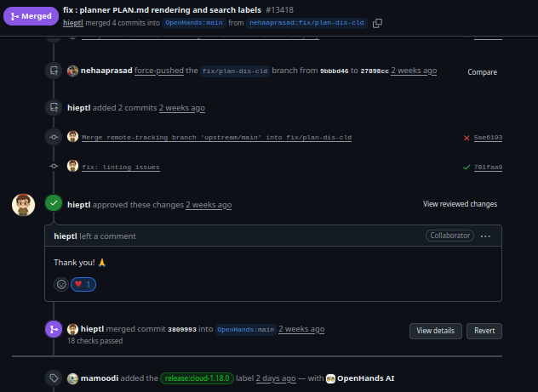The width and height of the screenshot is (538, 392).
Task: Open add reaction smiley picker
Action: tap(61, 284)
